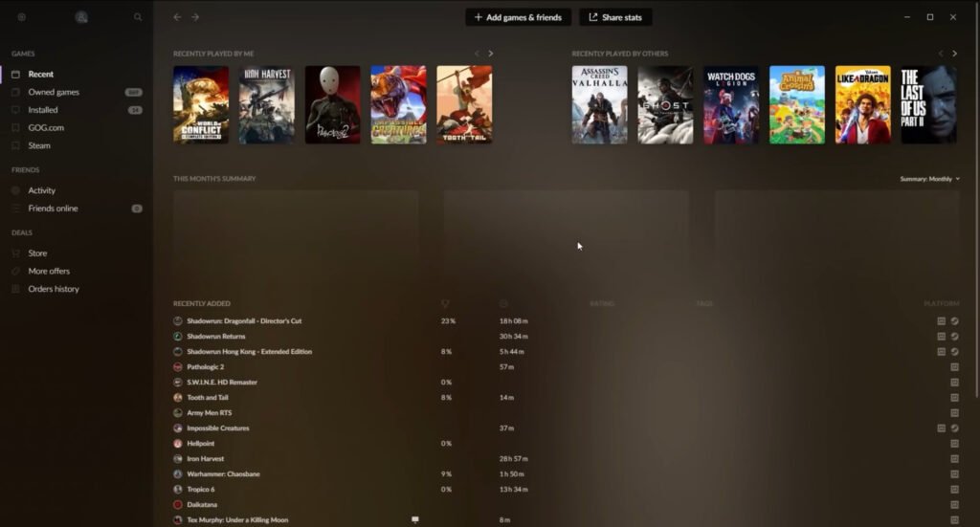Open Ghost of Tsushima cover

point(666,105)
